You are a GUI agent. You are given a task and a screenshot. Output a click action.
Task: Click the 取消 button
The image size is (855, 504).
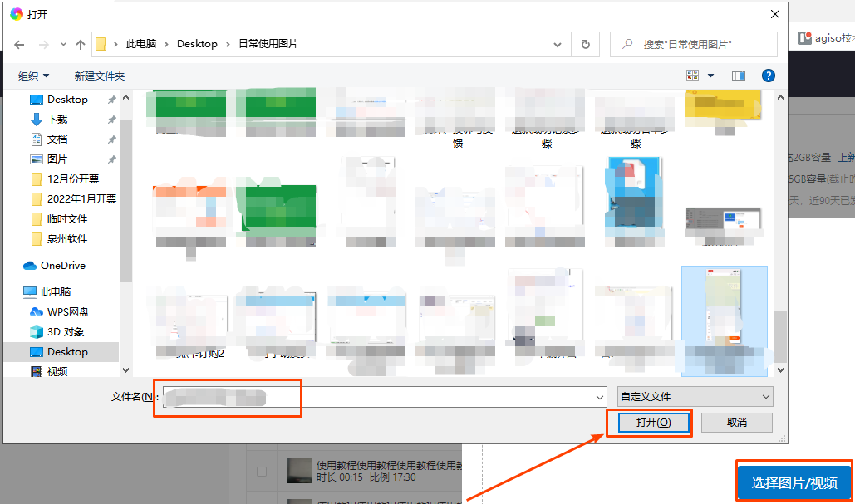[737, 423]
